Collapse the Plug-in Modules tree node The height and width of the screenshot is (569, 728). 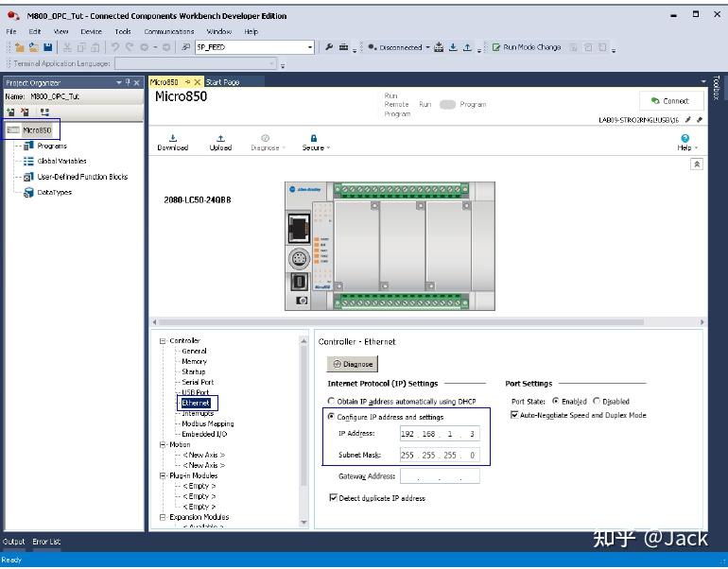tap(163, 475)
